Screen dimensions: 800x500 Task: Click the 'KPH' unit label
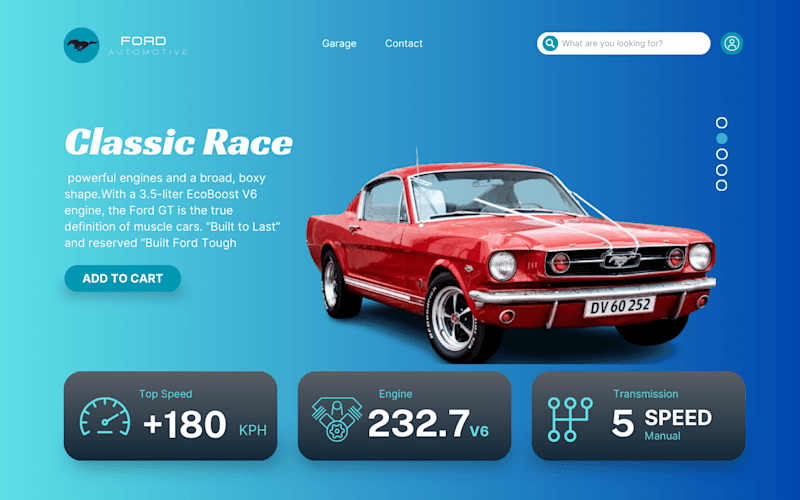point(253,431)
